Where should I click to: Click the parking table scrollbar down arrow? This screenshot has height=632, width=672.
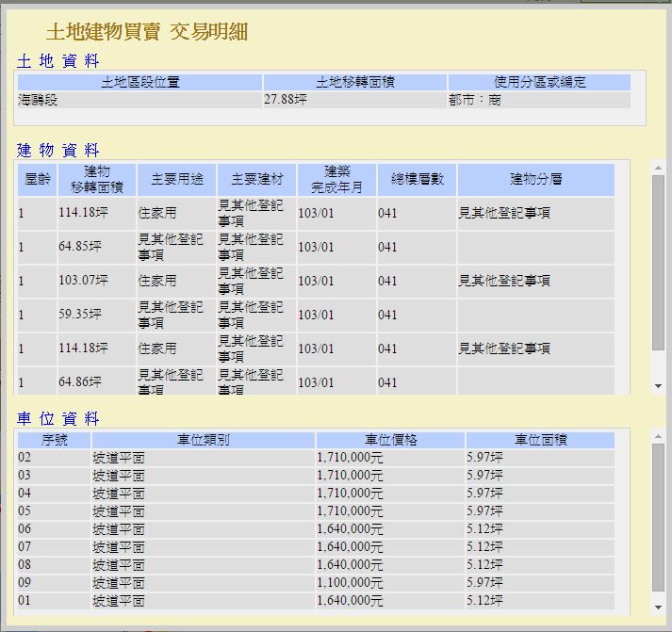click(658, 608)
